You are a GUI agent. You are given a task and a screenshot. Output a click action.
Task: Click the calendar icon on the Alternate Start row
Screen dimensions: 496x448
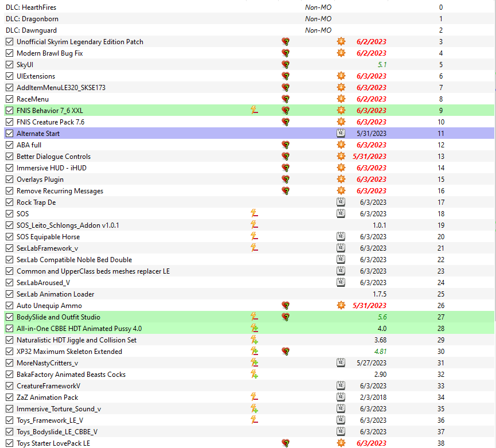341,133
